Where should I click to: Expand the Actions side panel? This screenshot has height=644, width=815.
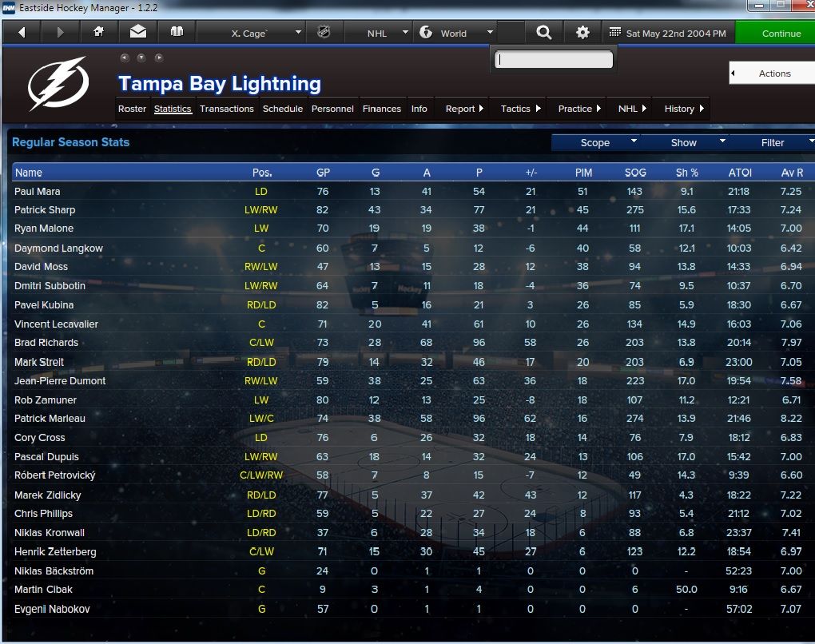(773, 74)
